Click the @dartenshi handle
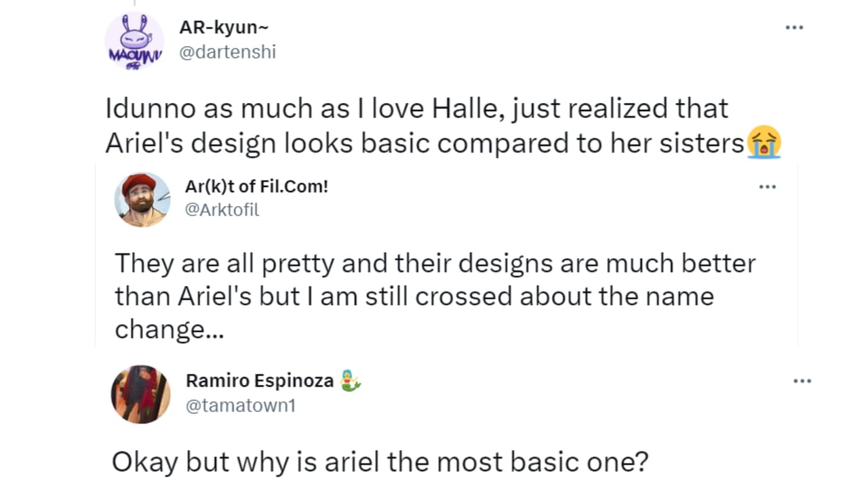 228,52
